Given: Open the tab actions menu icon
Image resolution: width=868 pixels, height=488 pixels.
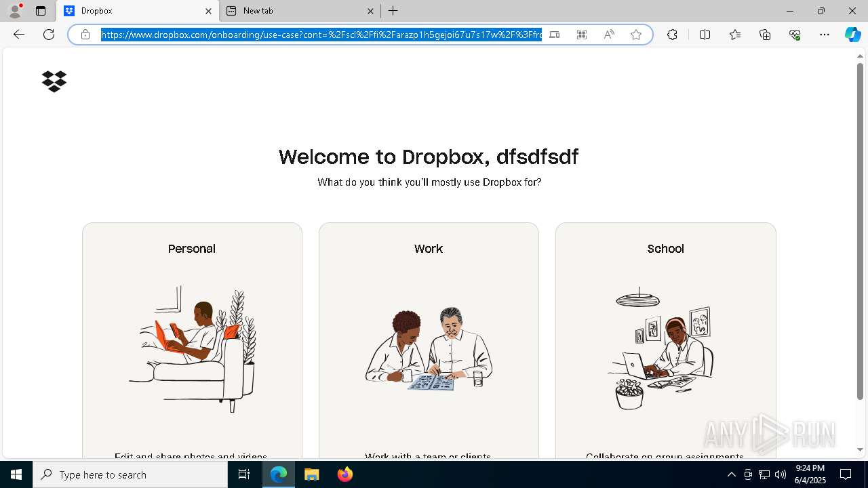Looking at the screenshot, I should pos(41,11).
